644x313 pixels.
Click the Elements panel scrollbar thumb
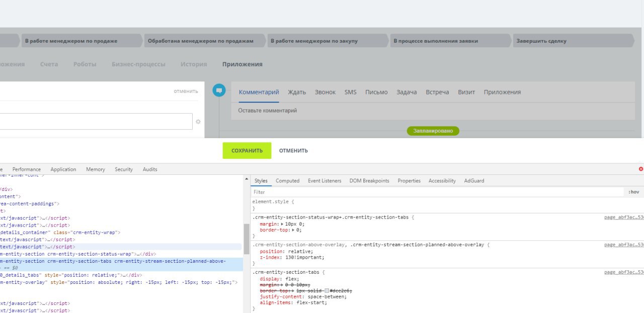click(246, 239)
